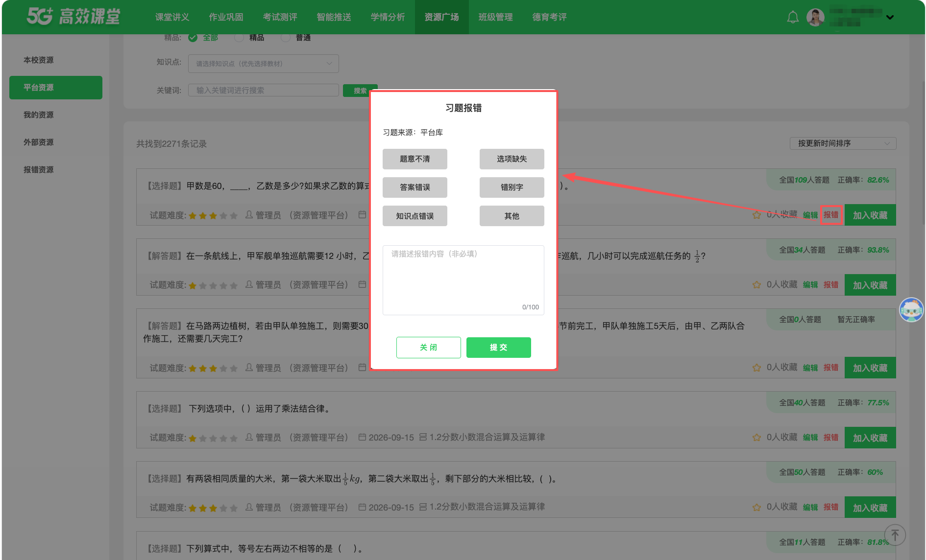Click the back-to-top arrow icon
Screen dimensions: 926x560
pyautogui.click(x=895, y=535)
